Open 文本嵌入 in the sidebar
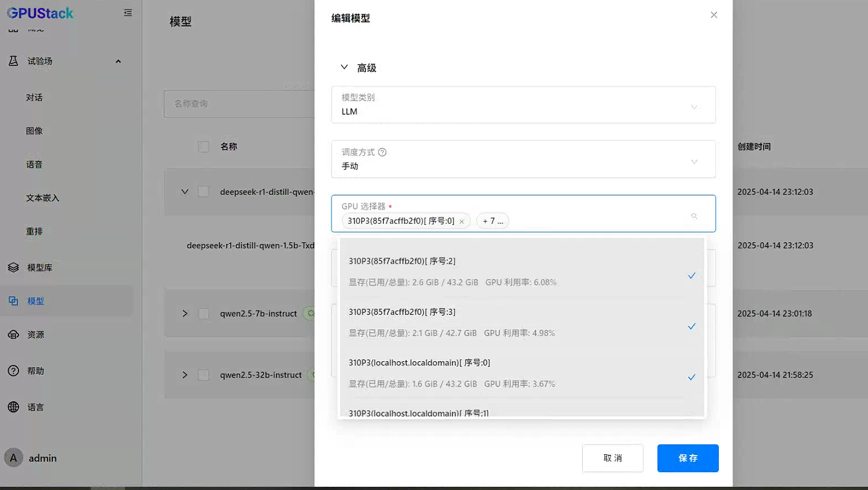Viewport: 868px width, 490px height. pyautogui.click(x=43, y=198)
